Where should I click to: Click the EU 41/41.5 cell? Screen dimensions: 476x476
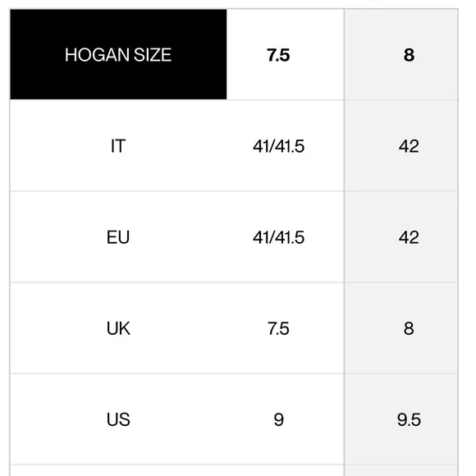click(278, 237)
